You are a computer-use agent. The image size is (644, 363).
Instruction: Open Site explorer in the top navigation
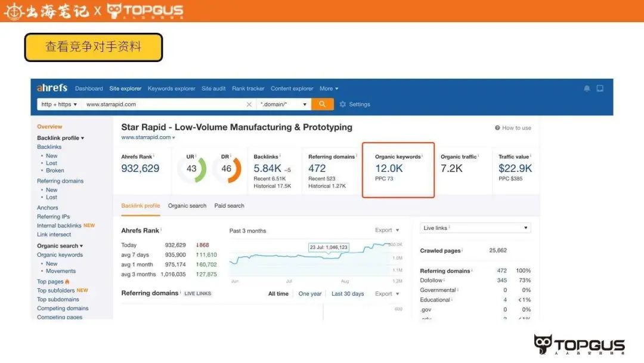[125, 88]
